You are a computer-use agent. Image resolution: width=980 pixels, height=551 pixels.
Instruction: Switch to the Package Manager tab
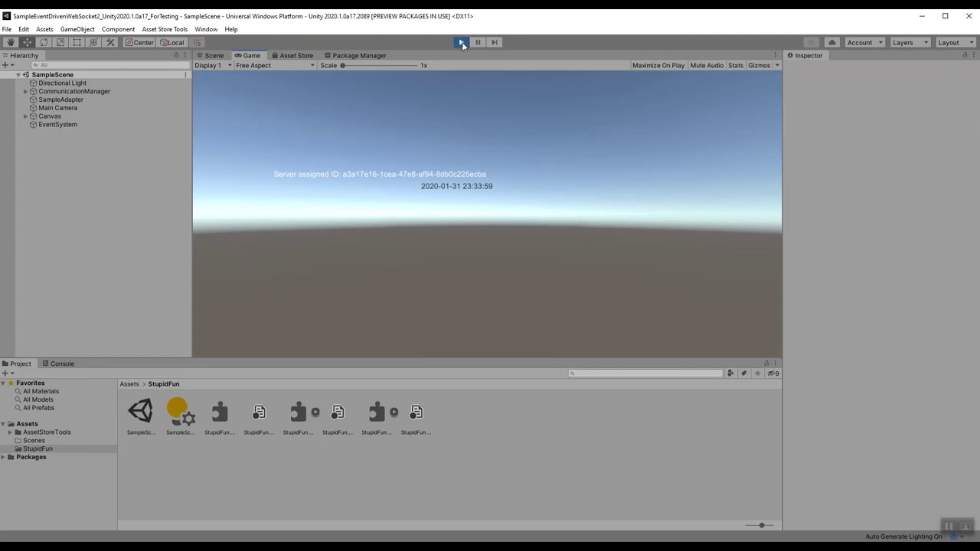(354, 55)
